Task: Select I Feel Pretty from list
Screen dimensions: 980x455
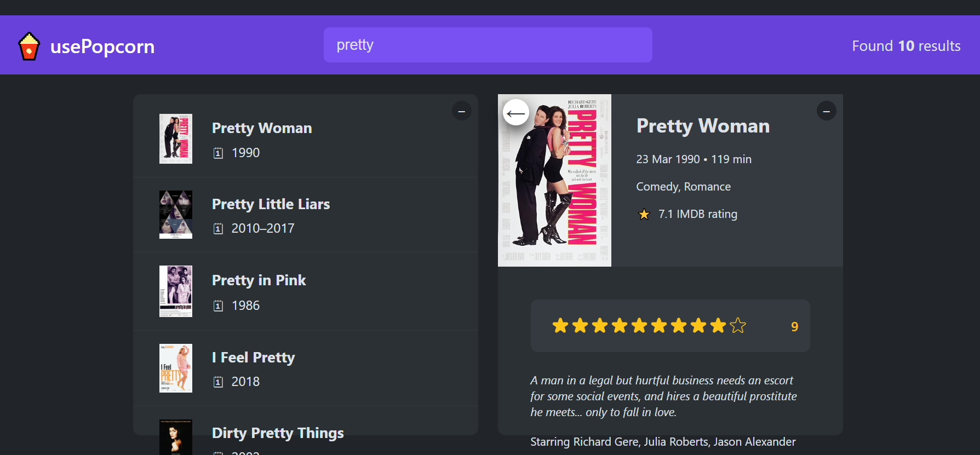Action: (x=253, y=358)
